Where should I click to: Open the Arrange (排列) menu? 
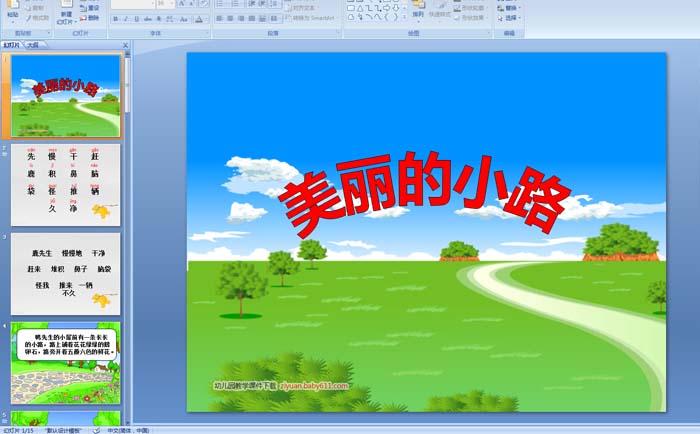coord(418,11)
